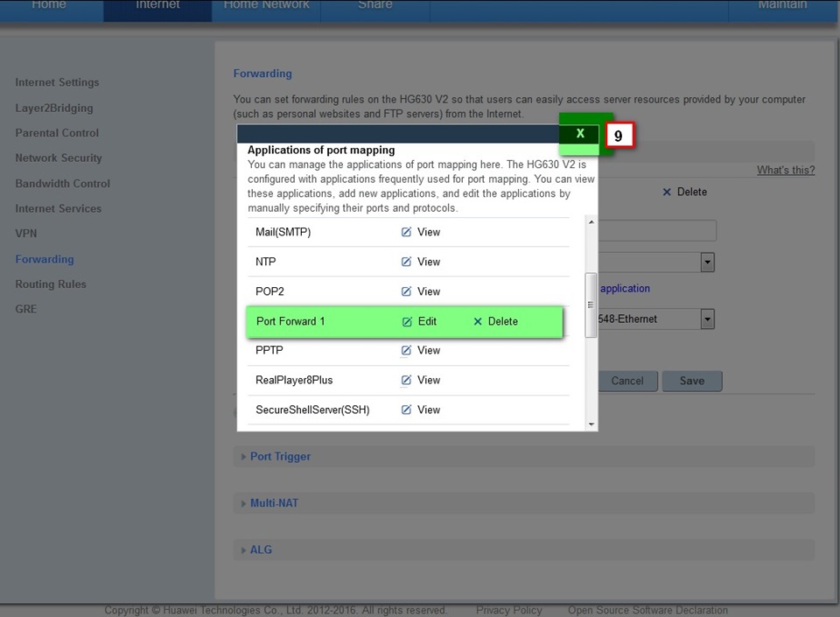Open the View icon for POP2
The height and width of the screenshot is (617, 840).
(406, 291)
